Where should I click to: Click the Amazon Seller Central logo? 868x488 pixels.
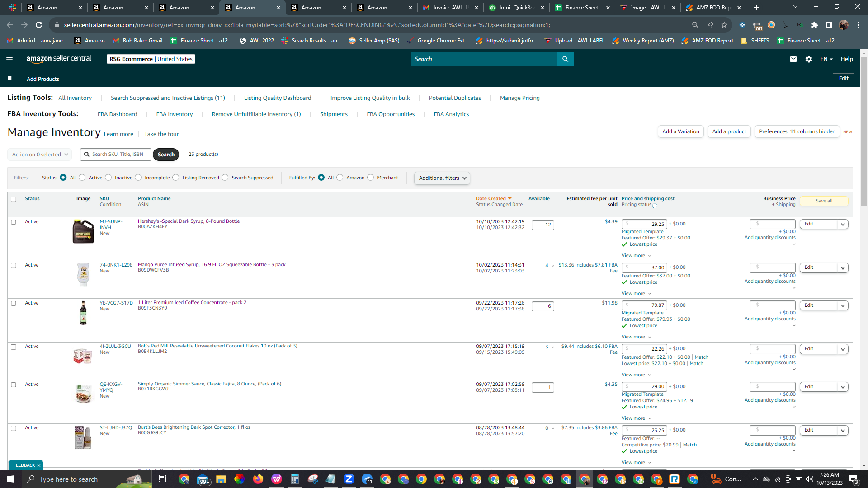[x=59, y=59]
